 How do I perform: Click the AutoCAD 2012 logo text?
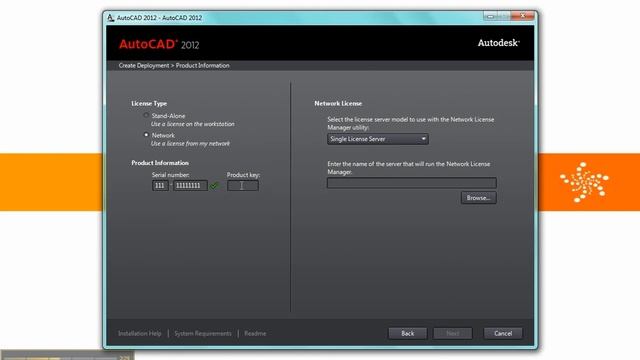pyautogui.click(x=159, y=44)
